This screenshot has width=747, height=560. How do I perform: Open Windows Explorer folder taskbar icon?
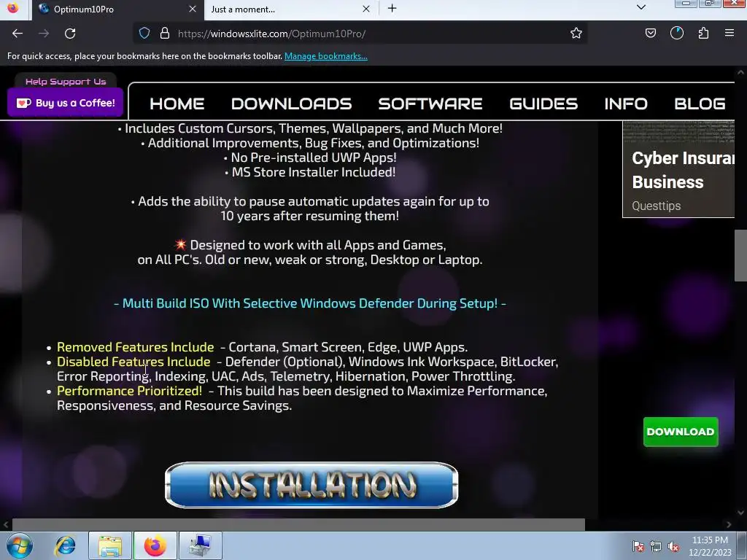[110, 545]
